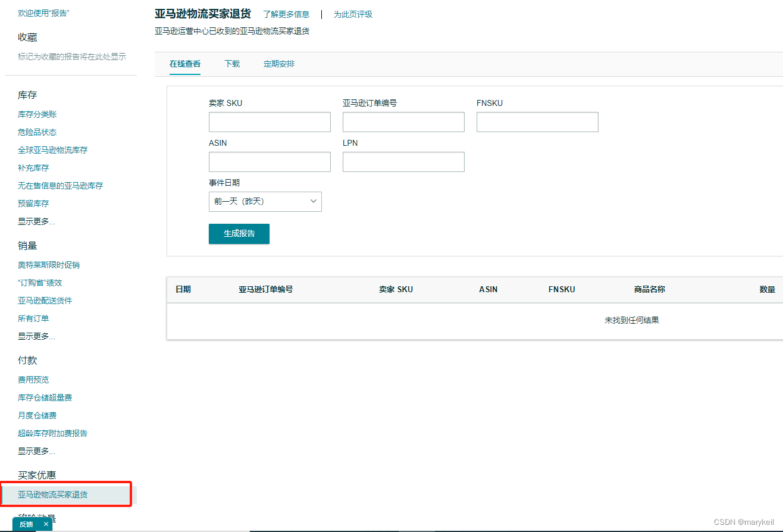This screenshot has height=532, width=783.
Task: Click the 销量 sidebar heading
Action: (27, 246)
